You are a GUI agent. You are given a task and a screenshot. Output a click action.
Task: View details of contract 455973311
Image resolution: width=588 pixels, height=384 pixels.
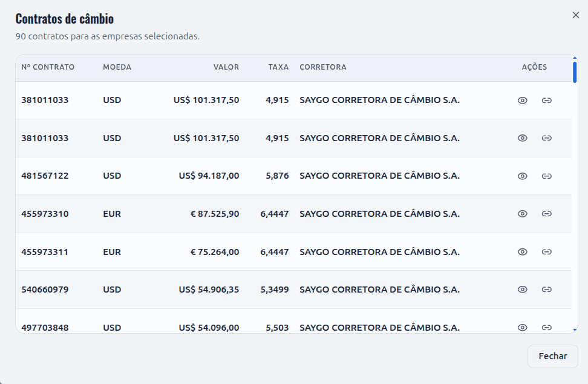[x=523, y=252]
